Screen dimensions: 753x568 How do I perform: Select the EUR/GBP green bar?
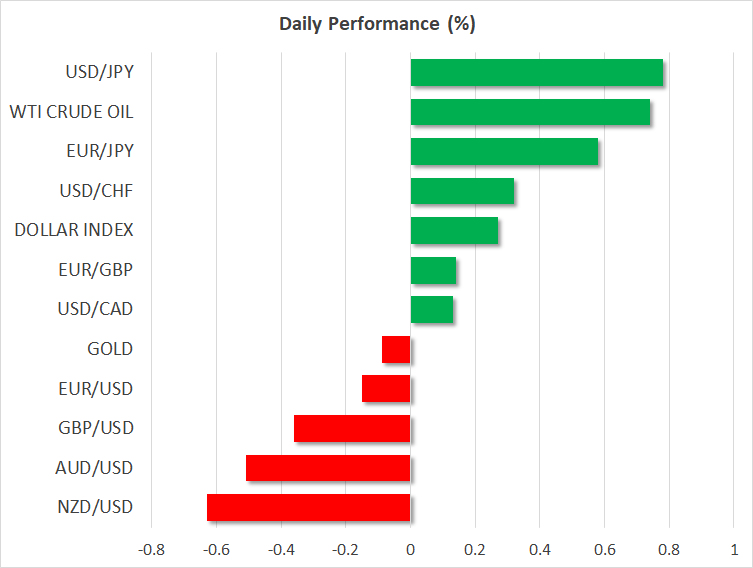coord(433,270)
